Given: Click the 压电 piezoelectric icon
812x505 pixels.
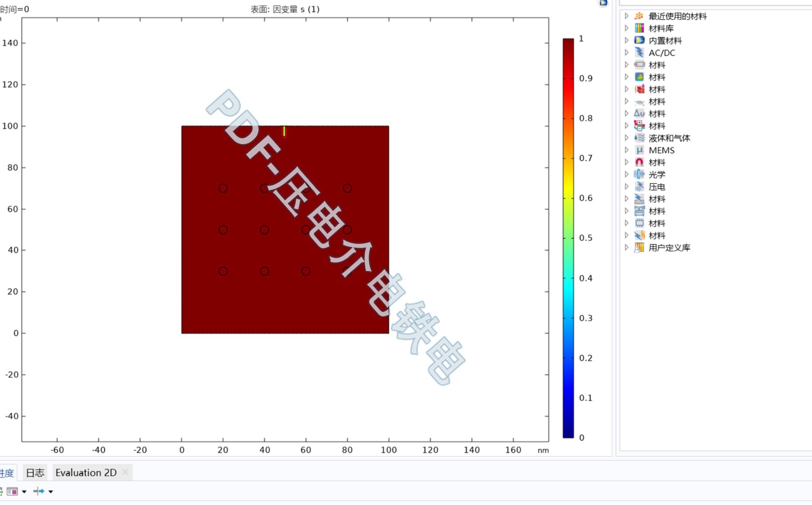Looking at the screenshot, I should coord(639,187).
